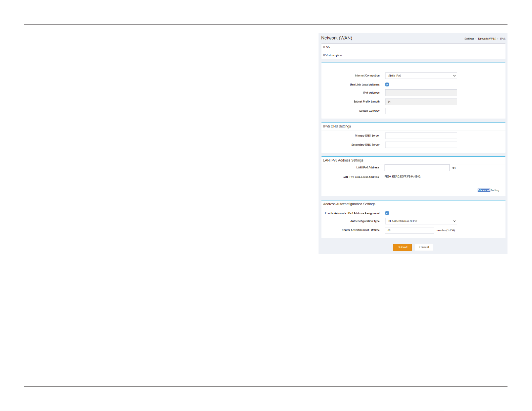This screenshot has width=532, height=411.
Task: Click the IPv6 breadcrumb item
Action: pyautogui.click(x=503, y=39)
